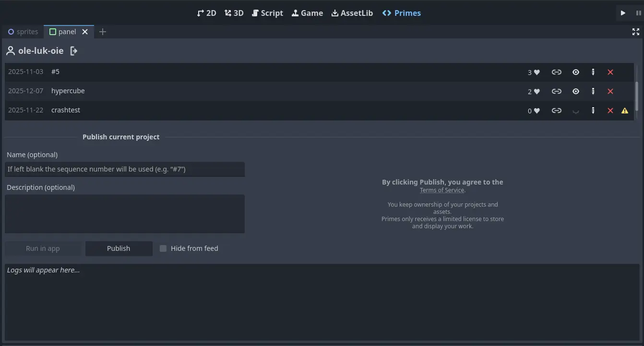Copy link for the hypercube project

click(x=556, y=91)
